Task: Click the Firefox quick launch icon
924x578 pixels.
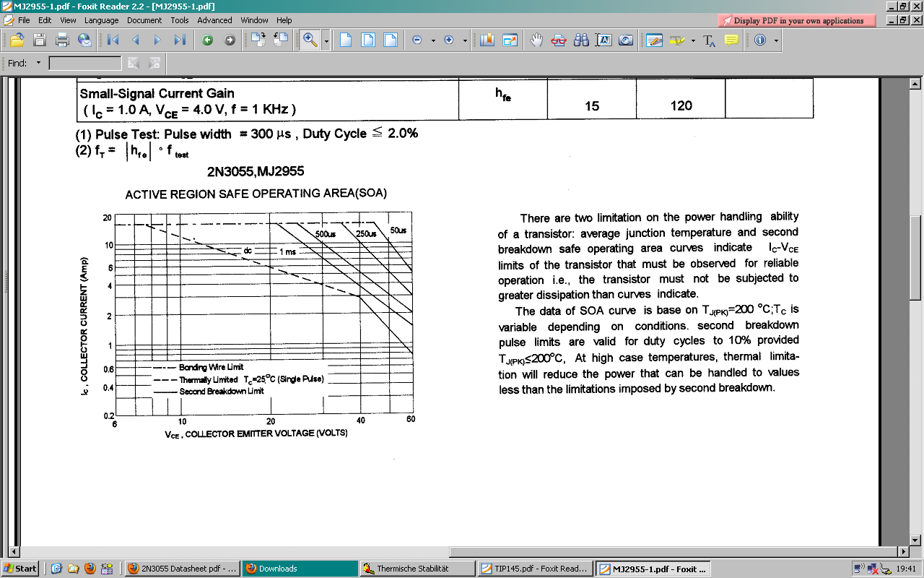Action: [x=90, y=569]
